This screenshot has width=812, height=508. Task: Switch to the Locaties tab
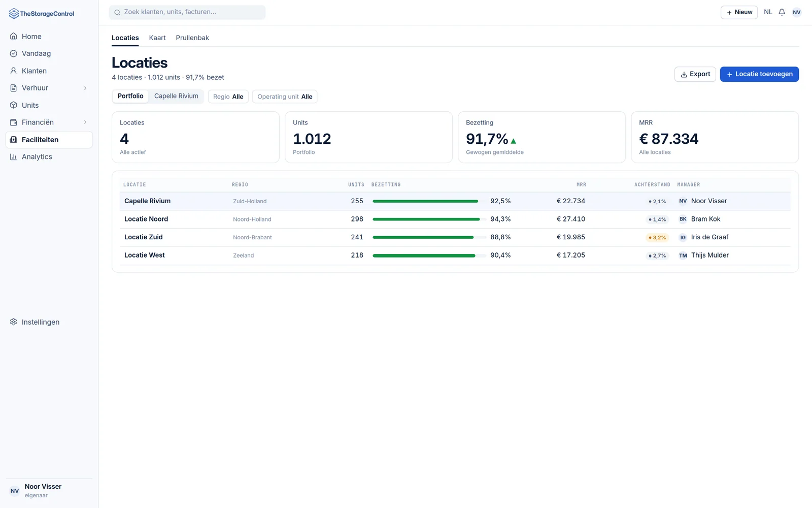[x=125, y=38]
